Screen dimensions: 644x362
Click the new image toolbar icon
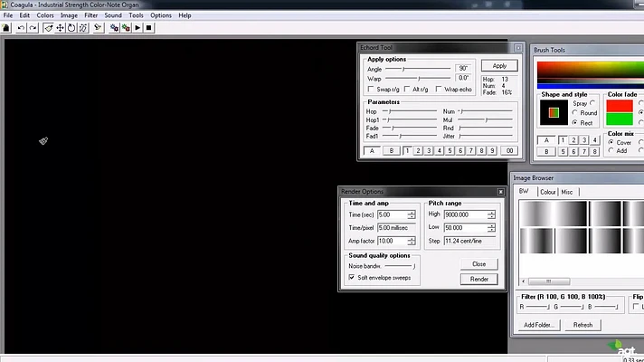click(6, 28)
